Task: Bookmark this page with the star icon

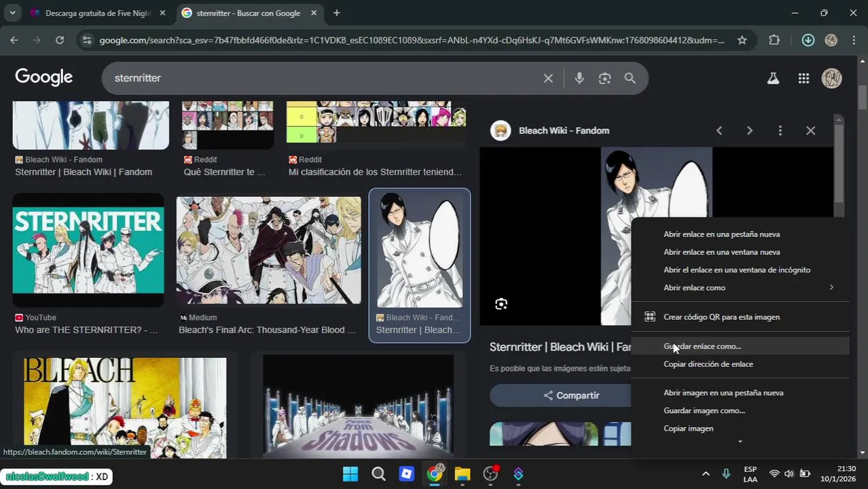Action: [742, 40]
